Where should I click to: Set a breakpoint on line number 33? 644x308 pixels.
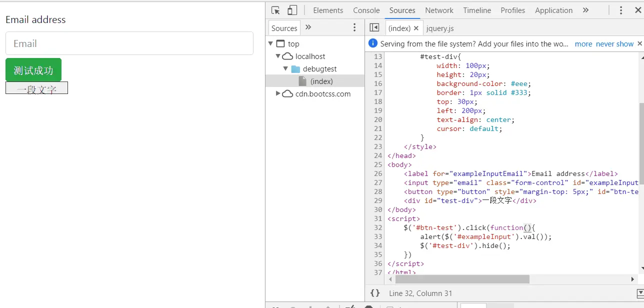378,236
